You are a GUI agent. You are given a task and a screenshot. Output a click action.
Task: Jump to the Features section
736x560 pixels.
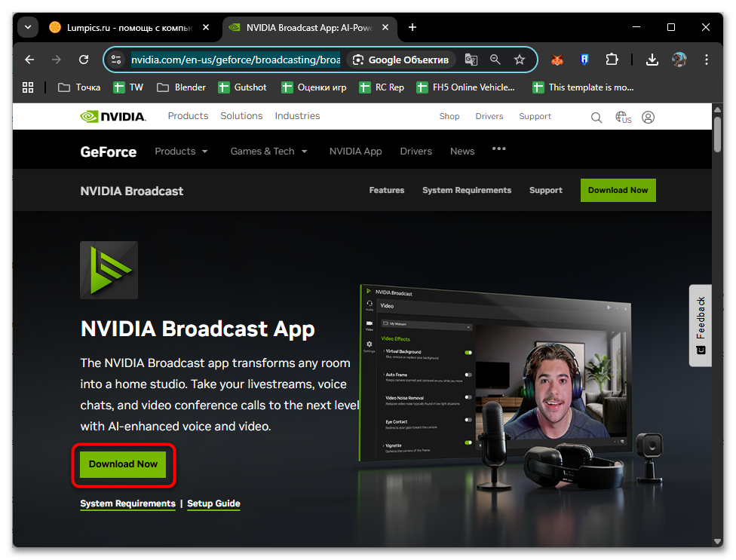(x=386, y=190)
